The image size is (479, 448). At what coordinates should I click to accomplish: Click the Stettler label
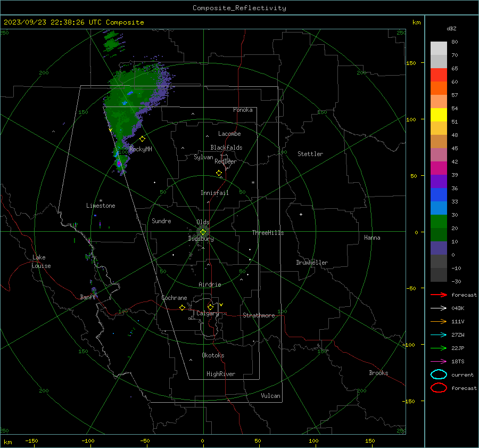310,154
